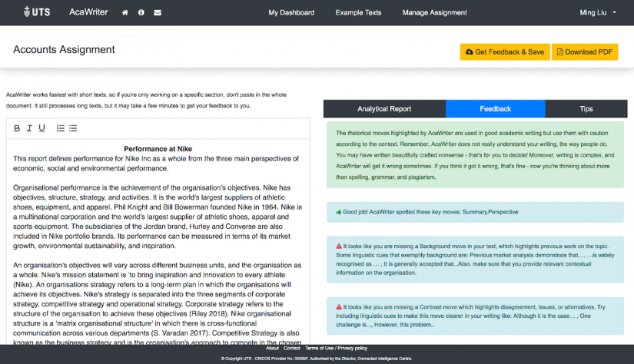634x364 pixels.
Task: Click the thumbs-up icon beside 'Good job!'
Action: point(338,212)
